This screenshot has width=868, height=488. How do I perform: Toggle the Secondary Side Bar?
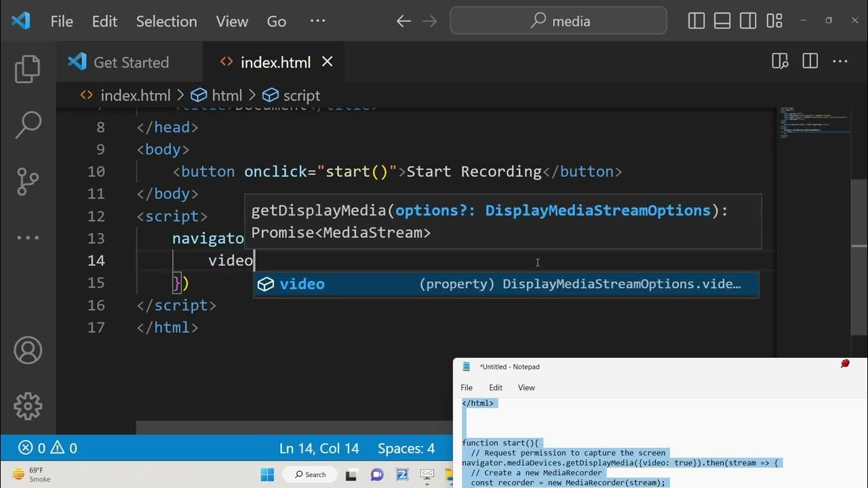click(x=747, y=20)
